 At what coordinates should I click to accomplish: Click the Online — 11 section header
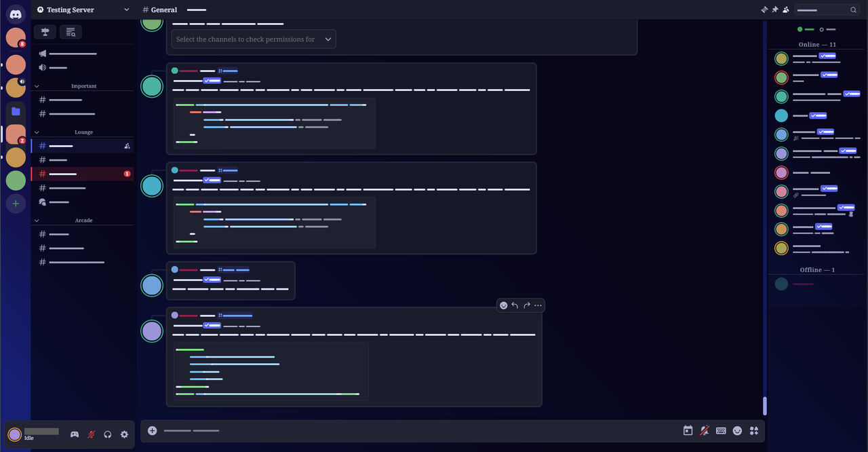[x=817, y=44]
